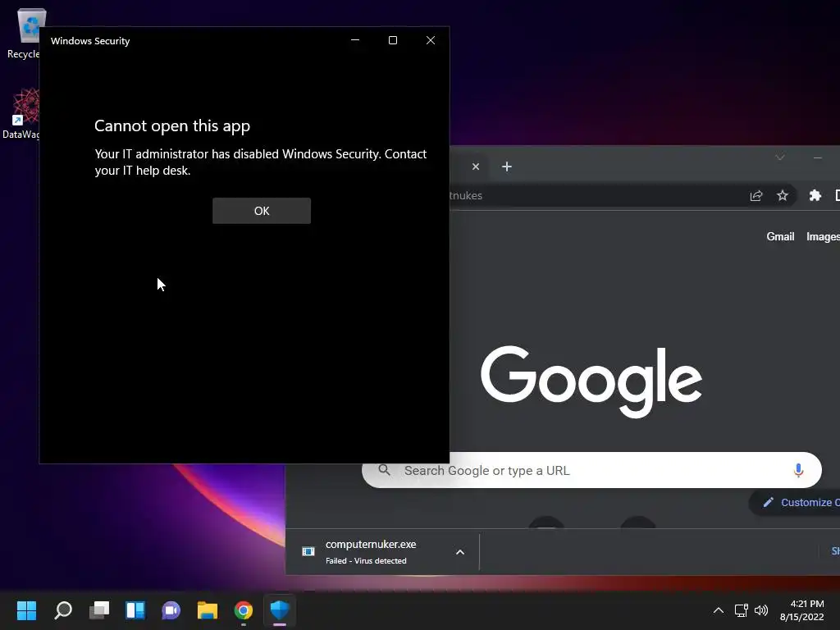Viewport: 840px width, 630px height.
Task: Select the DataWag desktop shortcut
Action: pyautogui.click(x=21, y=113)
